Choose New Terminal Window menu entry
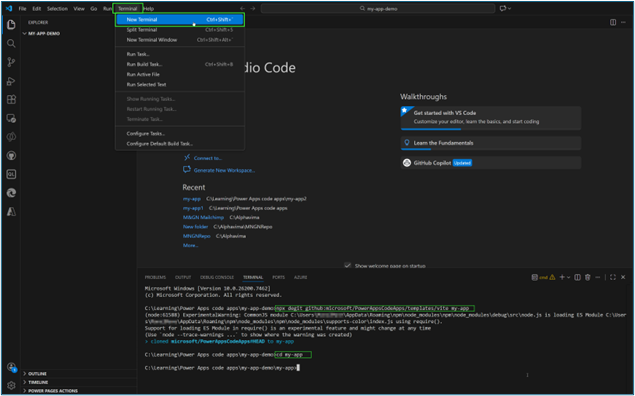Screen dimensions: 635x396 (x=180, y=40)
